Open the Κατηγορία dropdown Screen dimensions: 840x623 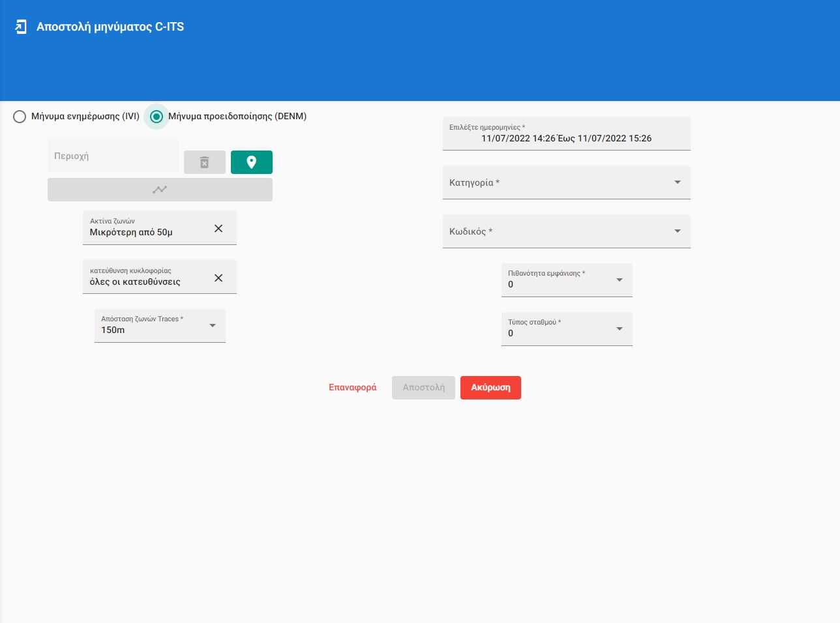pos(565,182)
